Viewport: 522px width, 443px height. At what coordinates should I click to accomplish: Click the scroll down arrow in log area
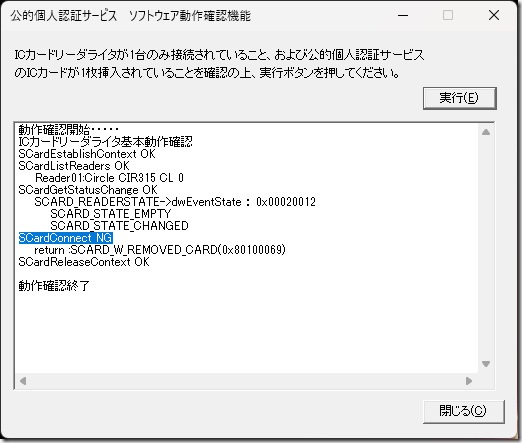click(x=486, y=364)
